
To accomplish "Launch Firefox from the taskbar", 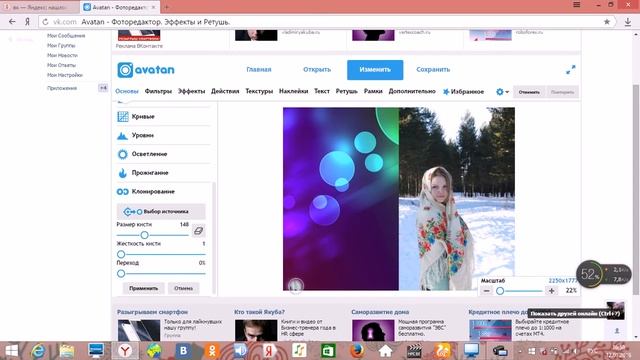I will pyautogui.click(x=357, y=351).
